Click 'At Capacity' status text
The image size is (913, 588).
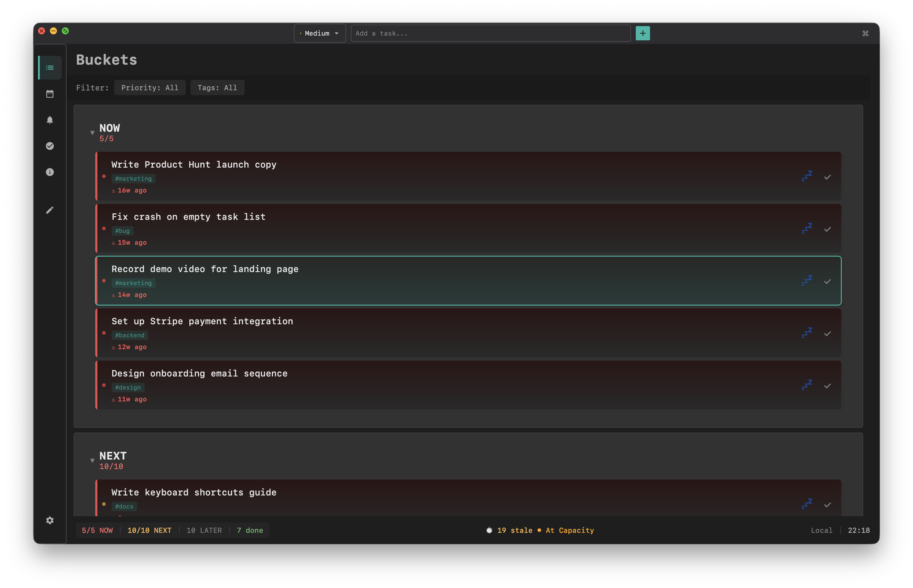(570, 530)
